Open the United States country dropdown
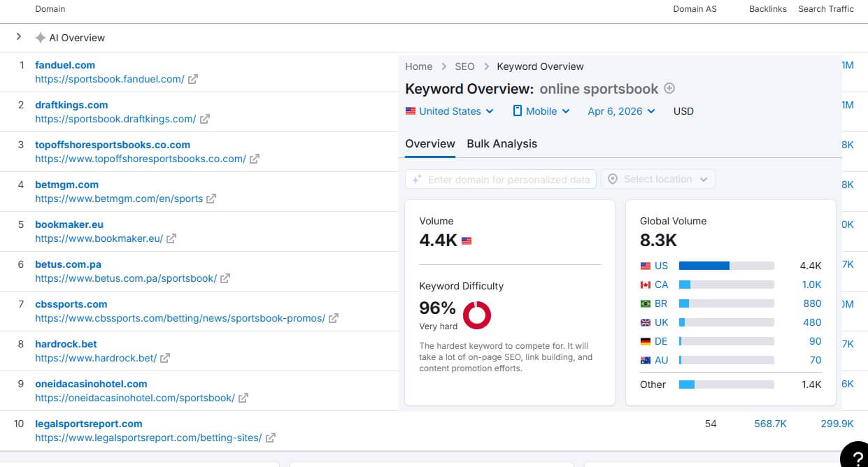 450,111
